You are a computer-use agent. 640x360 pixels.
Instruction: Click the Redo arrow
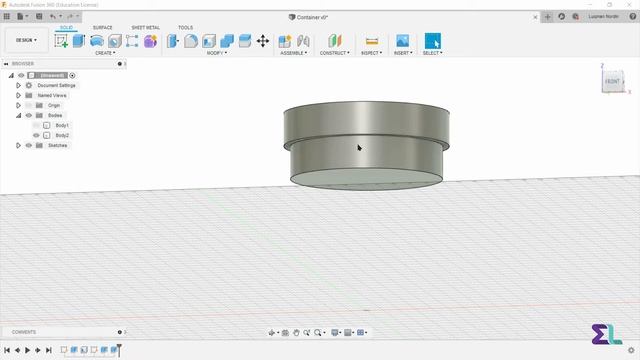[x=70, y=16]
